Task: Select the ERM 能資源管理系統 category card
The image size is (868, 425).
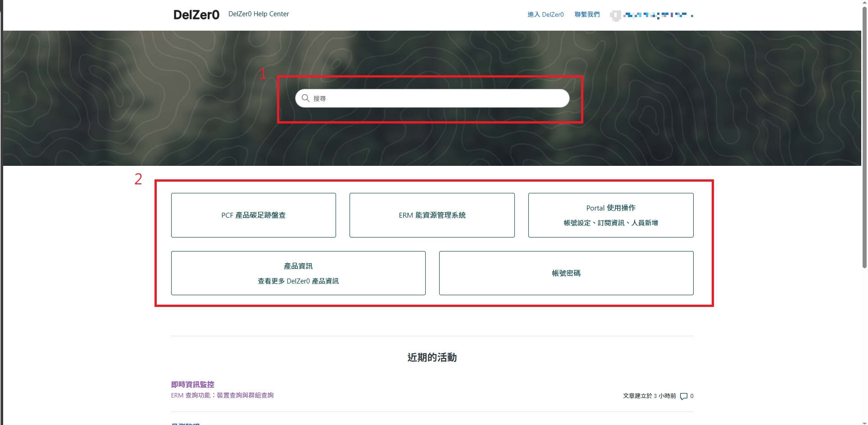Action: coord(432,215)
